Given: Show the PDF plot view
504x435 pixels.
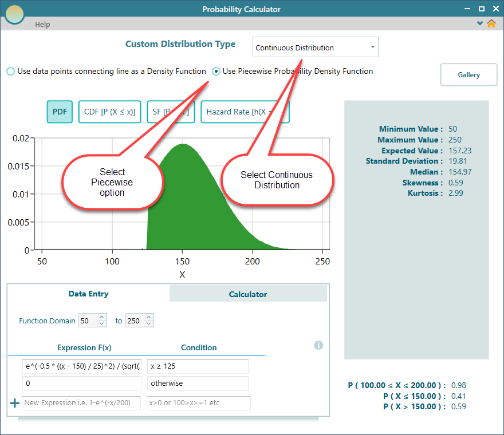Looking at the screenshot, I should click(x=60, y=112).
